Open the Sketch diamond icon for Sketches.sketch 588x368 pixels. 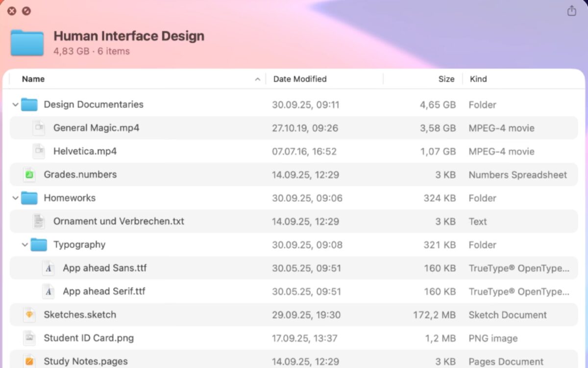point(29,315)
